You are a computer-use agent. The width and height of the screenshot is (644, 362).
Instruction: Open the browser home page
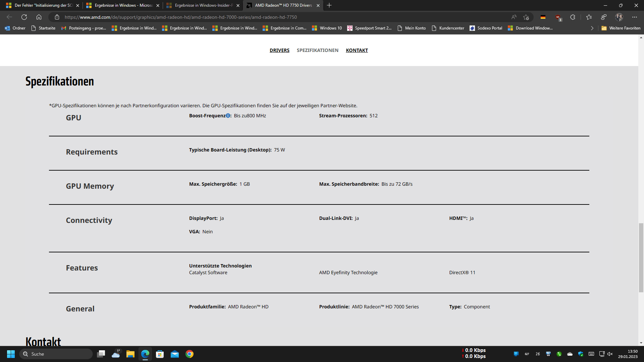pyautogui.click(x=39, y=17)
